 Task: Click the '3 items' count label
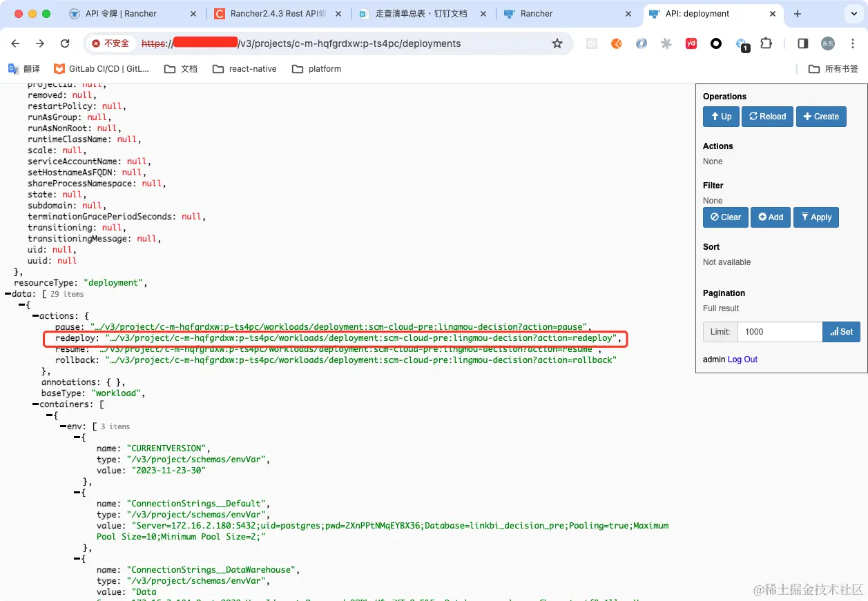115,426
